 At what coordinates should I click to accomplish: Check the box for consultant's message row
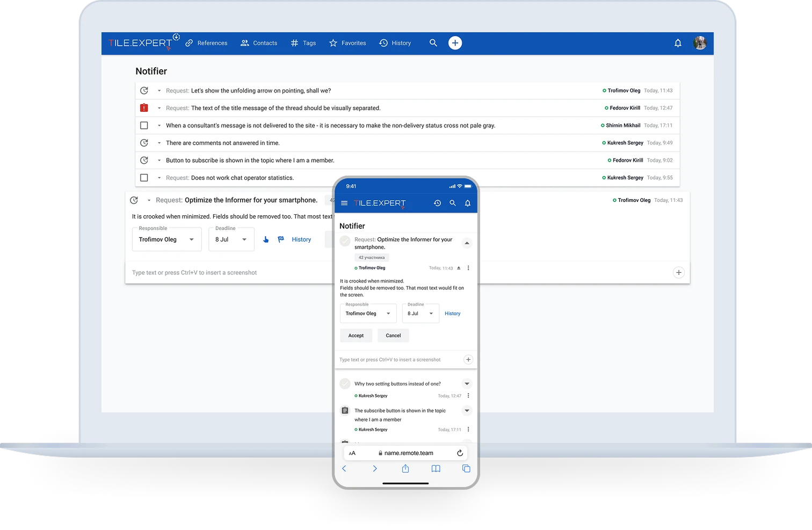144,126
